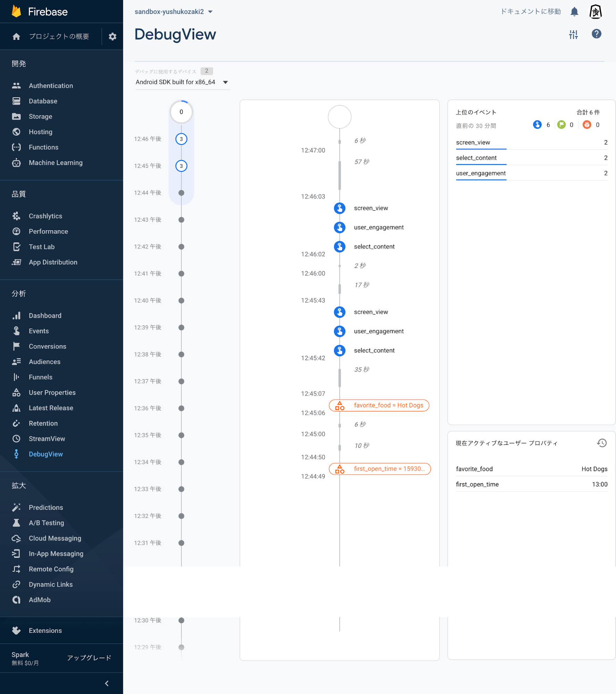Click user_engagement event icon after 12:46:03

340,227
